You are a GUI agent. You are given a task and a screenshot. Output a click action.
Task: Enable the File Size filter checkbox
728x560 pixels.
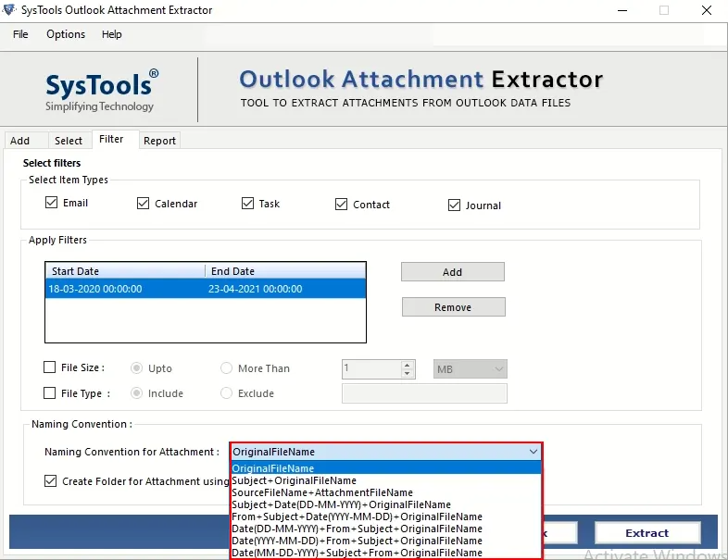[49, 367]
